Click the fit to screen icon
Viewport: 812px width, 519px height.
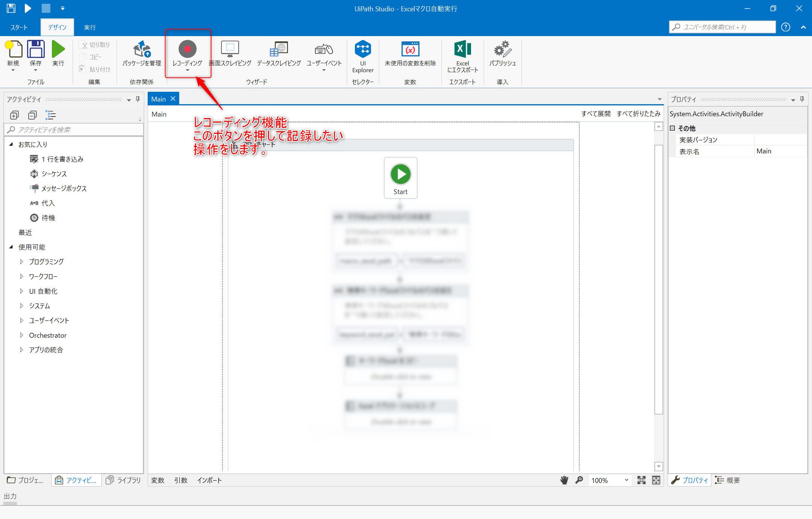tap(641, 480)
